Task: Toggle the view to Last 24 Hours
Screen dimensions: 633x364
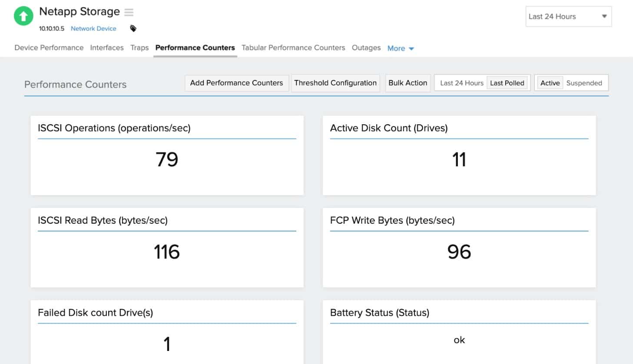Action: (462, 83)
